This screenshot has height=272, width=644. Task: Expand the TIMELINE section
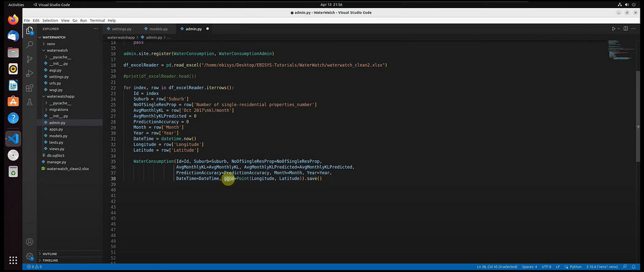pyautogui.click(x=50, y=260)
